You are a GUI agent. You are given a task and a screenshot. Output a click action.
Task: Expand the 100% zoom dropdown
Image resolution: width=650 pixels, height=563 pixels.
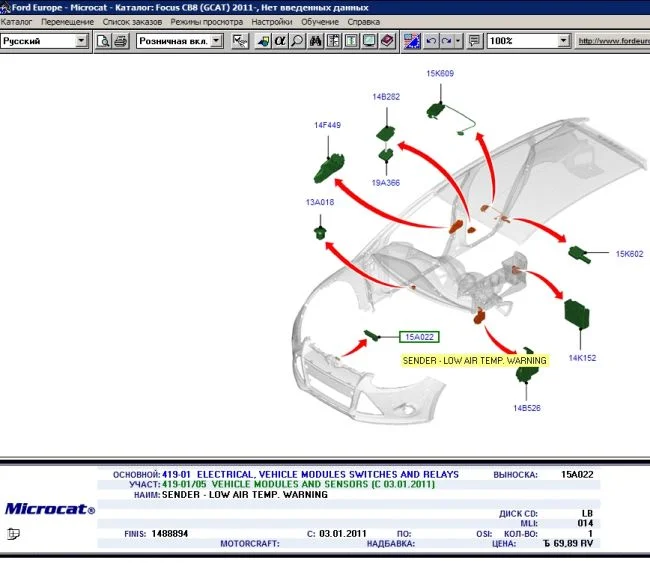tap(564, 41)
